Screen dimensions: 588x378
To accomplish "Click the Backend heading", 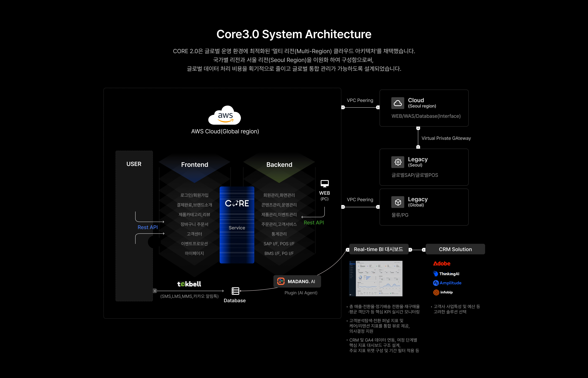I will pyautogui.click(x=279, y=164).
